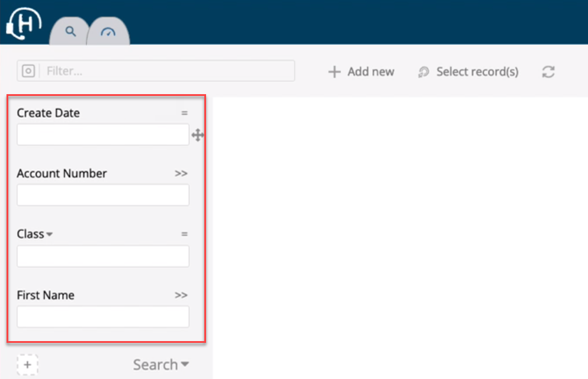Change the Class equals operator
Viewport: 588px width, 379px height.
click(184, 234)
